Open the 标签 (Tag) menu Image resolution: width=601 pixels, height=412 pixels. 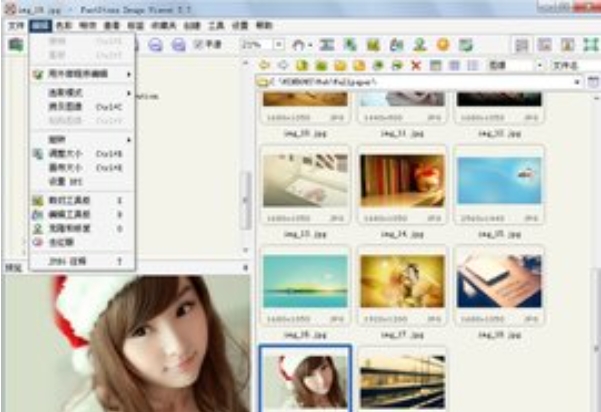[x=135, y=26]
